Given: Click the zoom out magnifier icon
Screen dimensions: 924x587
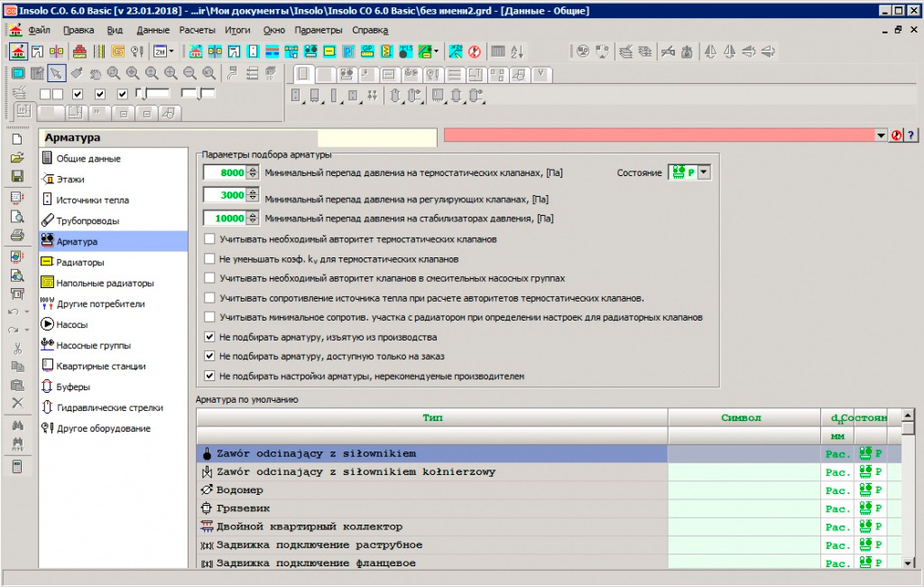Looking at the screenshot, I should tap(189, 73).
